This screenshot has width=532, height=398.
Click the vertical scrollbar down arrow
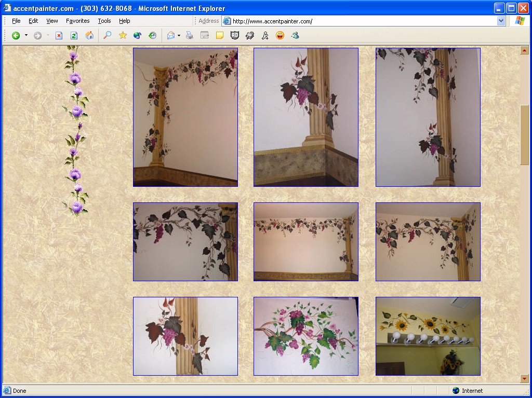coord(524,379)
